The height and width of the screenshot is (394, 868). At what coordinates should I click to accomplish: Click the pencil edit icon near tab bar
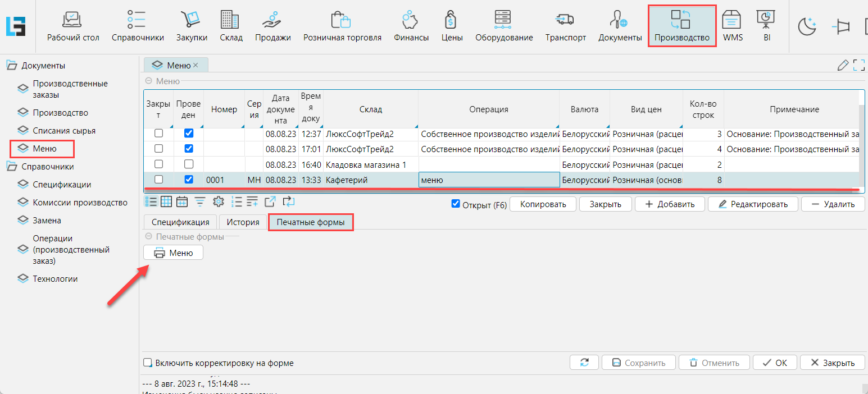(x=843, y=65)
